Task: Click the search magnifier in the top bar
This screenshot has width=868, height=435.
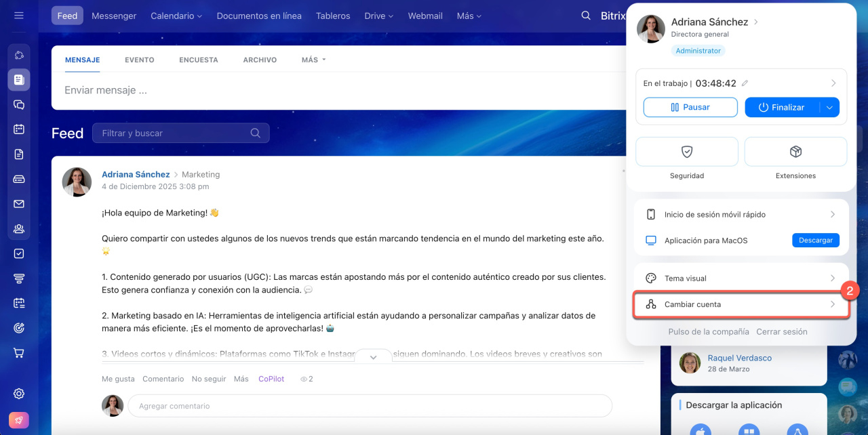Action: click(586, 16)
